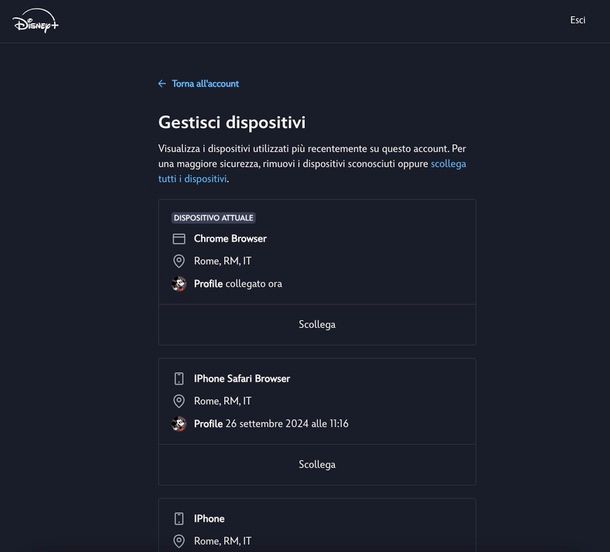Click the location pin in Chrome Browser card

(179, 261)
